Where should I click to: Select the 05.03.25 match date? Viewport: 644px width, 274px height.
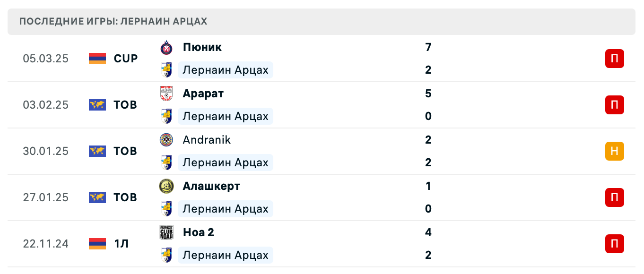pyautogui.click(x=46, y=59)
